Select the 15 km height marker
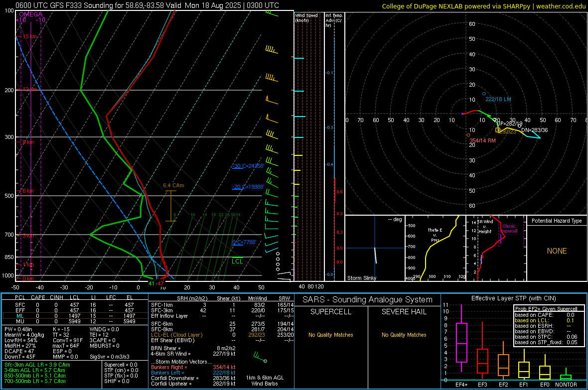 [x=30, y=36]
